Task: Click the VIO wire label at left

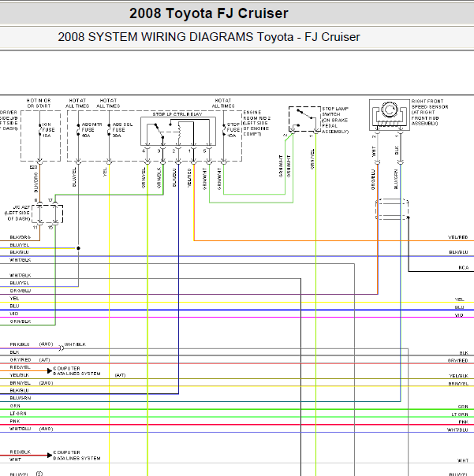Action: (14, 314)
